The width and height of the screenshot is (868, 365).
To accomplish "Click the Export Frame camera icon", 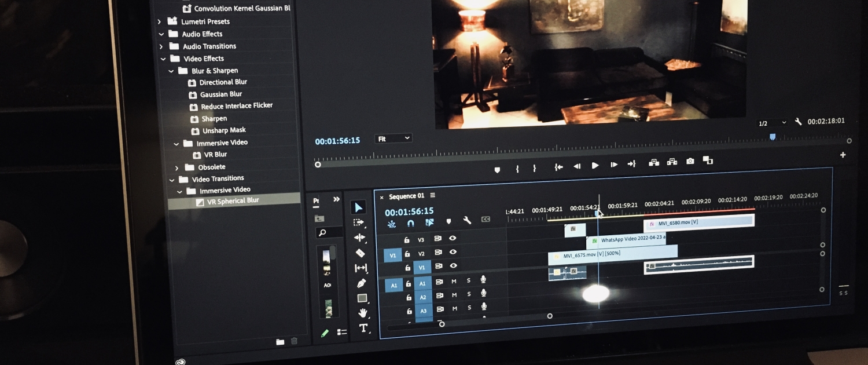I will [x=690, y=162].
